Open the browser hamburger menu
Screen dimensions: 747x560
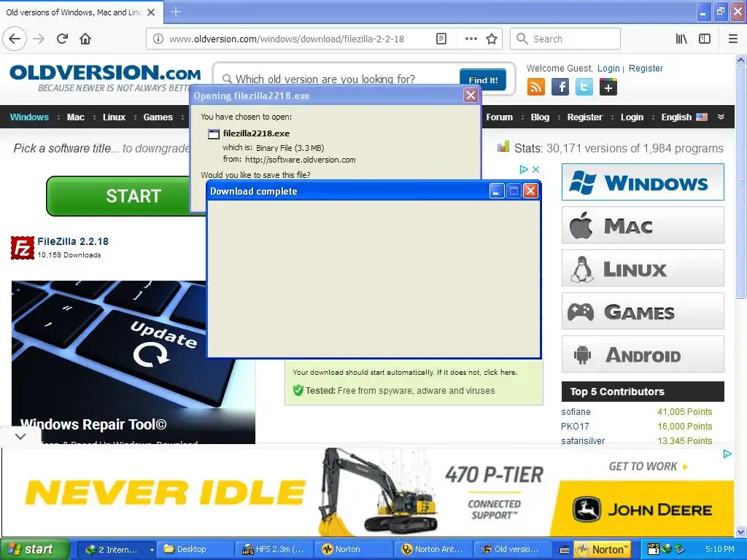pyautogui.click(x=733, y=39)
